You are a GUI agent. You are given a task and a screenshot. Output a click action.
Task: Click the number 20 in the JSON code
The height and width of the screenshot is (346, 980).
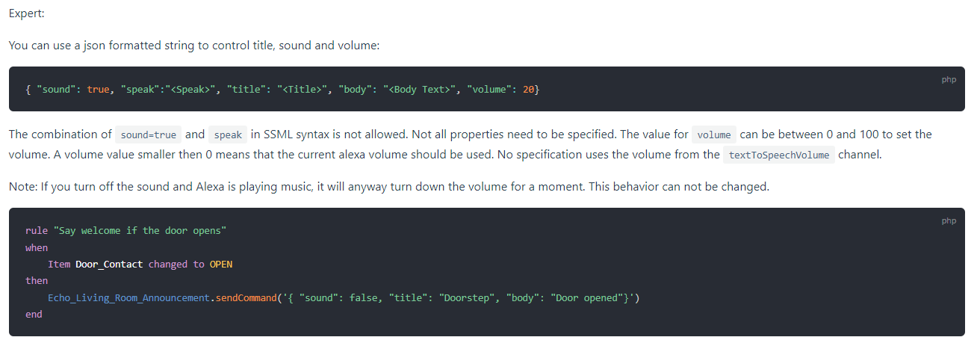(x=528, y=90)
